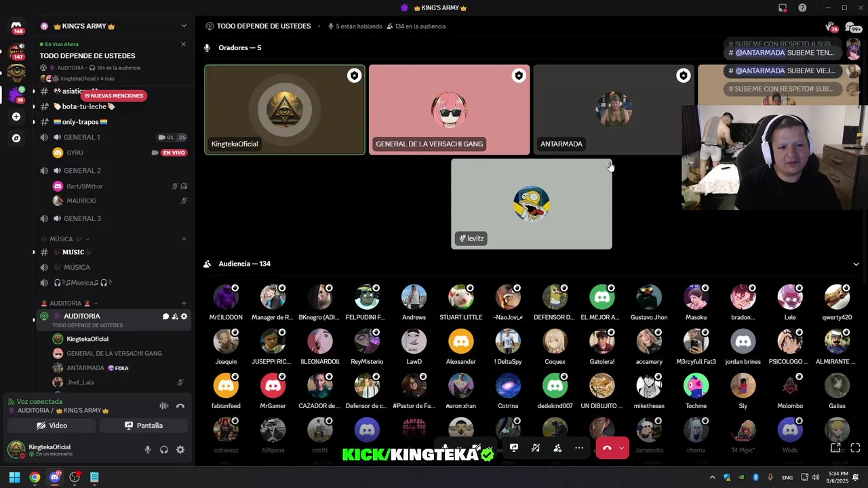Open user settings gear beside KingtekaOficial
868x488 pixels.
pos(180,449)
